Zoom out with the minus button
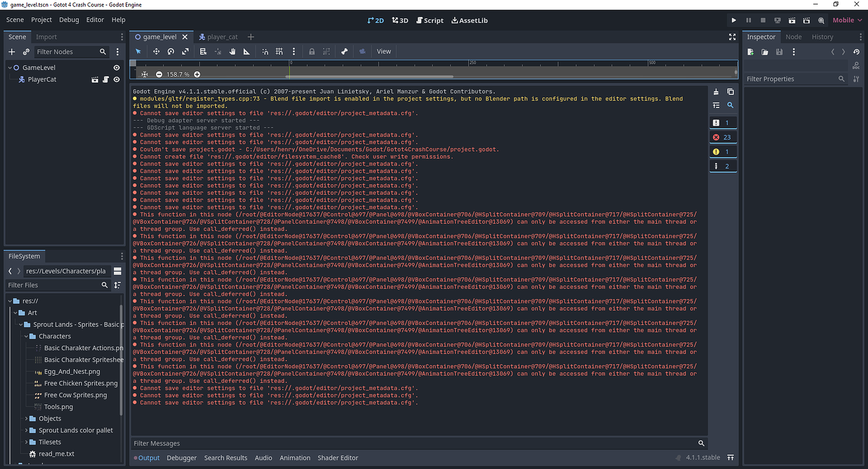This screenshot has width=868, height=469. click(159, 74)
